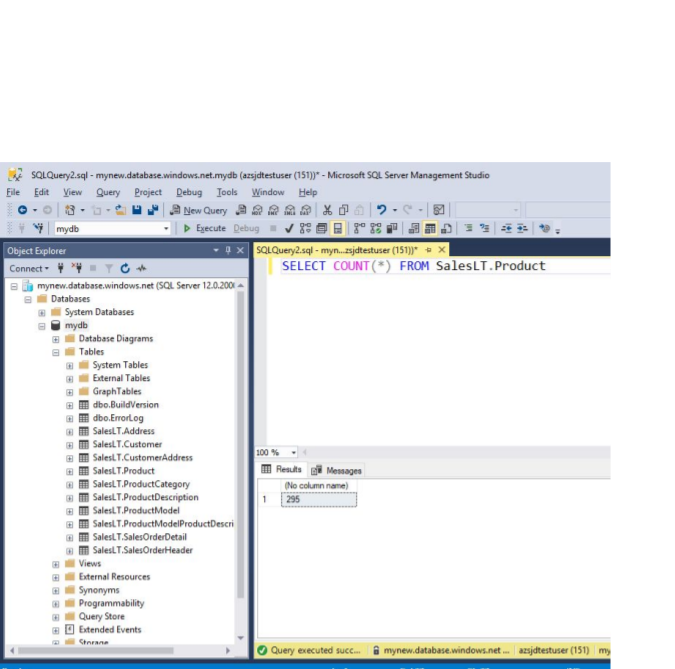Screen dimensions: 675x669
Task: Select the SalesLT.Customer table
Action: pyautogui.click(x=126, y=445)
